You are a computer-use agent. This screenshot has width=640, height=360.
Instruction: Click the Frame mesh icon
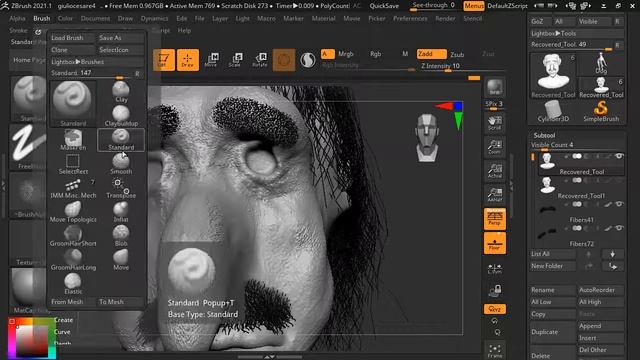(495, 351)
